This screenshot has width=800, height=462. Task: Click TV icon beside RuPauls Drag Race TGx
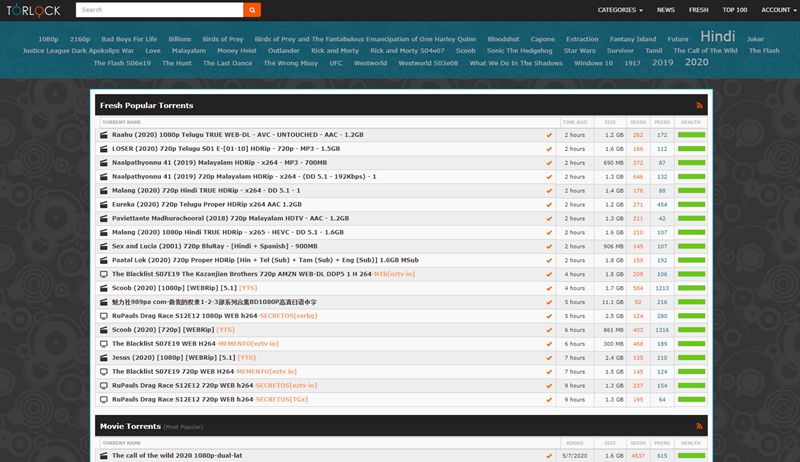[x=104, y=400]
